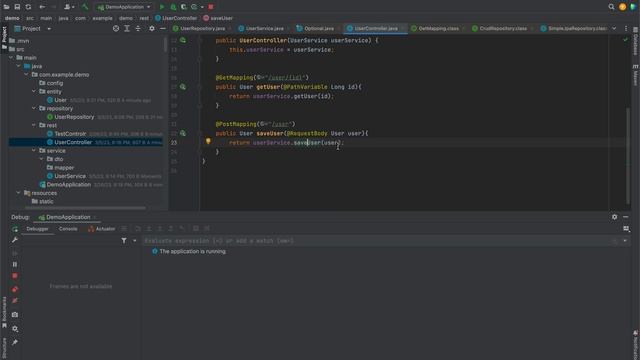Viewport: 640px width, 360px height.
Task: Open file using the toolbar Open icon
Action: coord(7,7)
